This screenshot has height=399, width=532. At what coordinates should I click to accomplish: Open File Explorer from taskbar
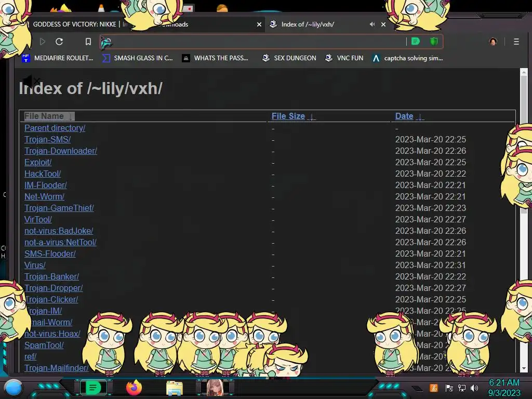pos(175,388)
